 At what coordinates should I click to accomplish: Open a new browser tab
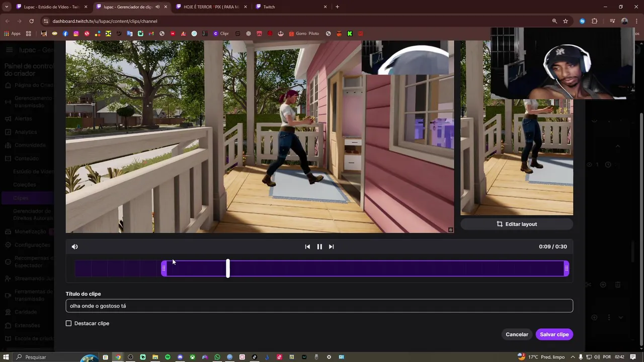click(x=337, y=7)
